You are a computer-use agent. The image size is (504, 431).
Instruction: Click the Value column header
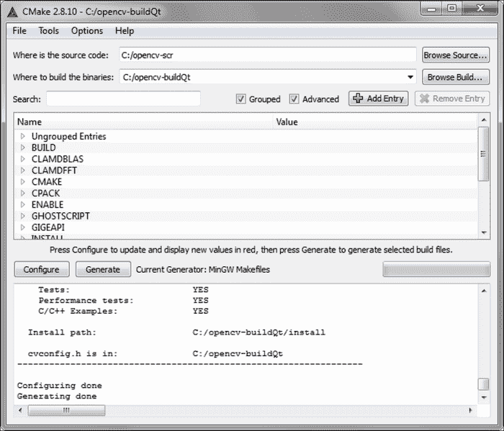(x=375, y=122)
